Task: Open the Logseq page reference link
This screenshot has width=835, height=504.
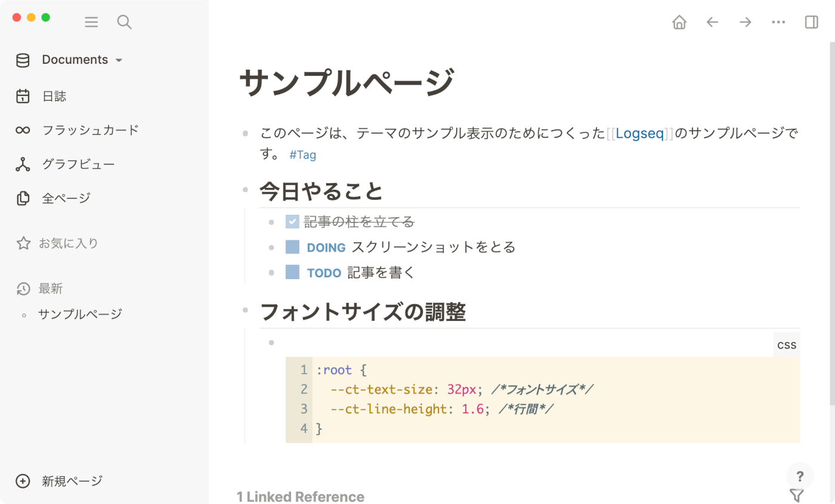Action: 639,133
